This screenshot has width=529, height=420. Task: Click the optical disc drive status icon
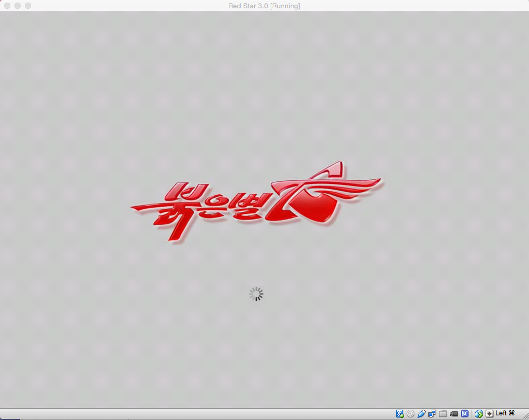(411, 413)
